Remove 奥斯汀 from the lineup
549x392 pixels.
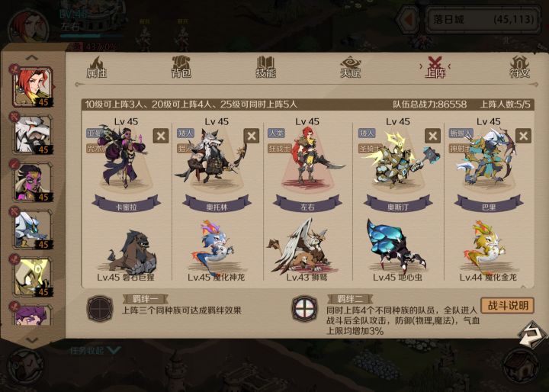point(433,136)
